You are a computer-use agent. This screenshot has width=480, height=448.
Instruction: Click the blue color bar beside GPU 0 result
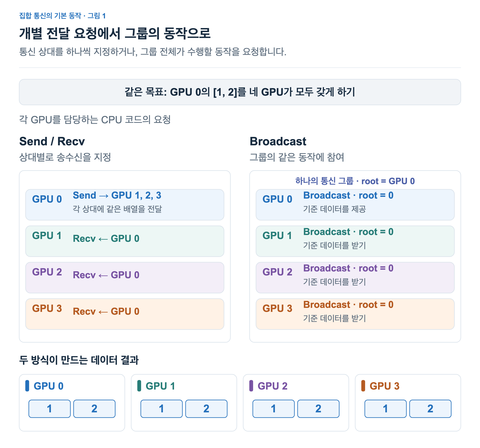coord(27,386)
